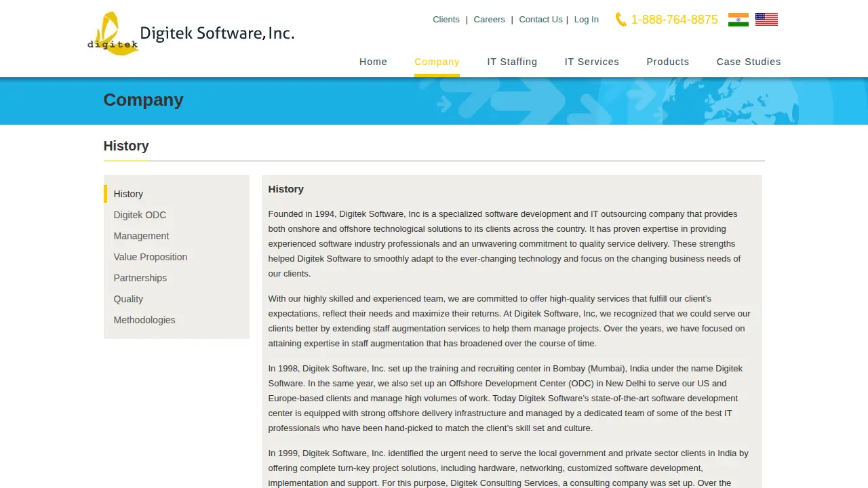Click paragraph starting 'Founded in 1994'
868x488 pixels.
510,244
